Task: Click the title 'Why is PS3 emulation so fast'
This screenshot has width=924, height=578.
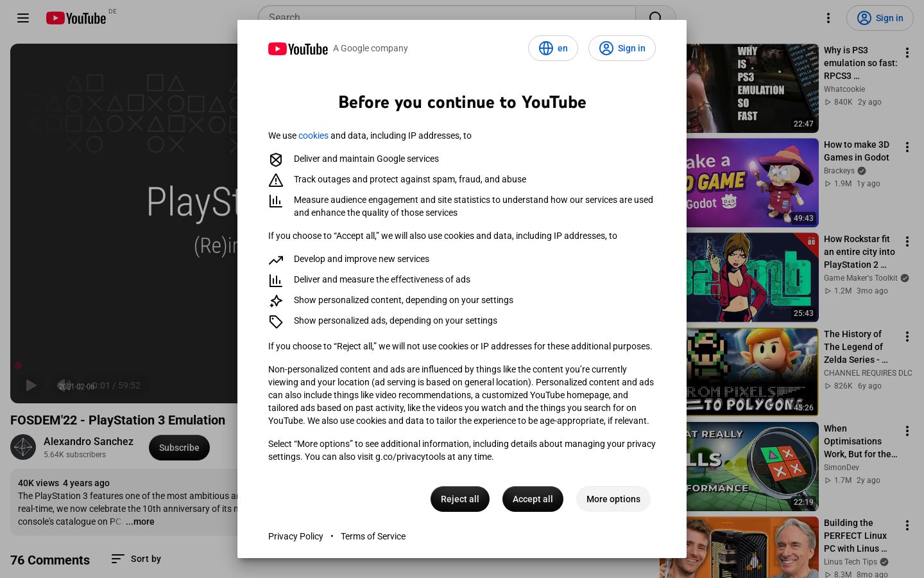Action: click(860, 63)
